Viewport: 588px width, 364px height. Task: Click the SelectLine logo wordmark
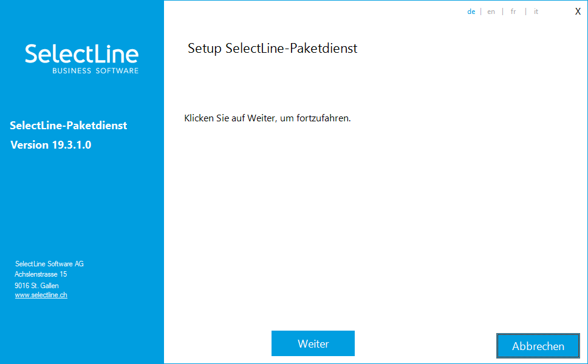82,54
